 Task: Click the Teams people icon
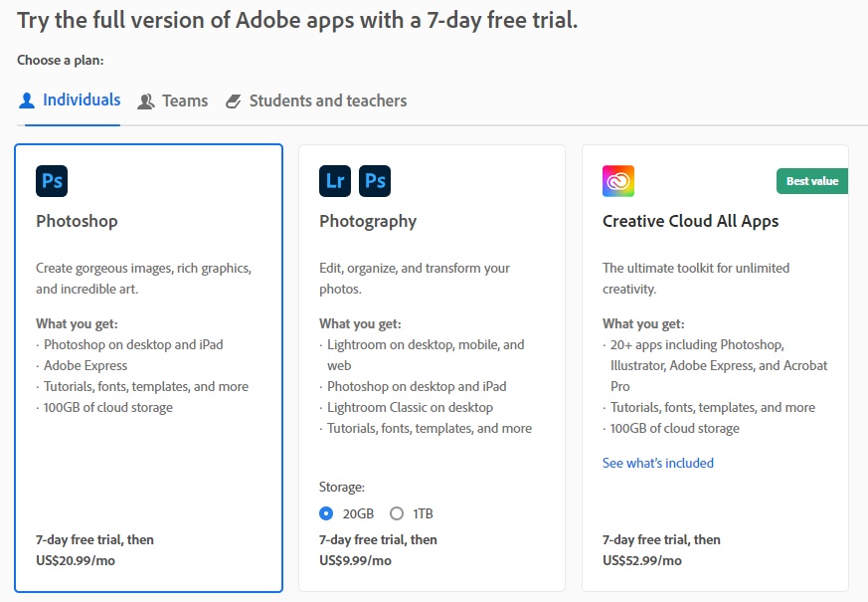(146, 101)
